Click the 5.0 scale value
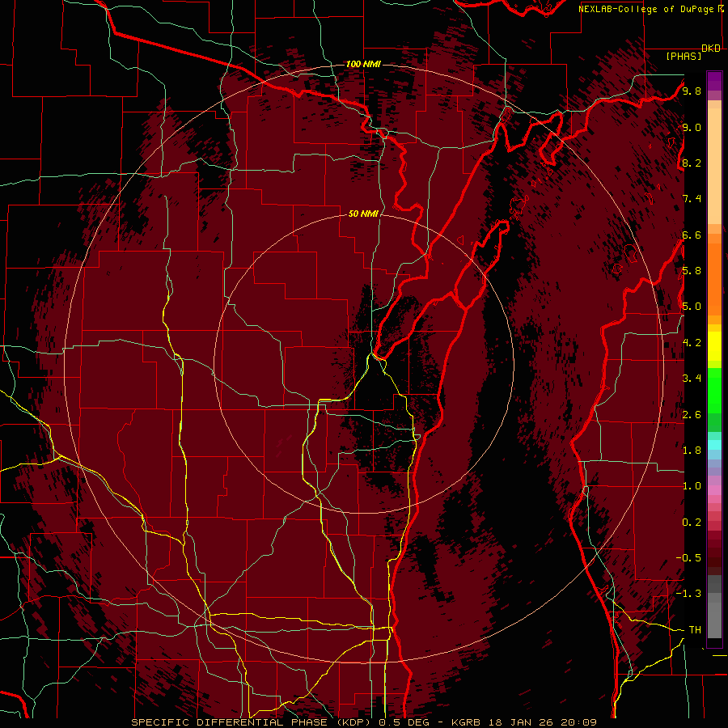Screen dimensions: 728x728 click(x=692, y=307)
